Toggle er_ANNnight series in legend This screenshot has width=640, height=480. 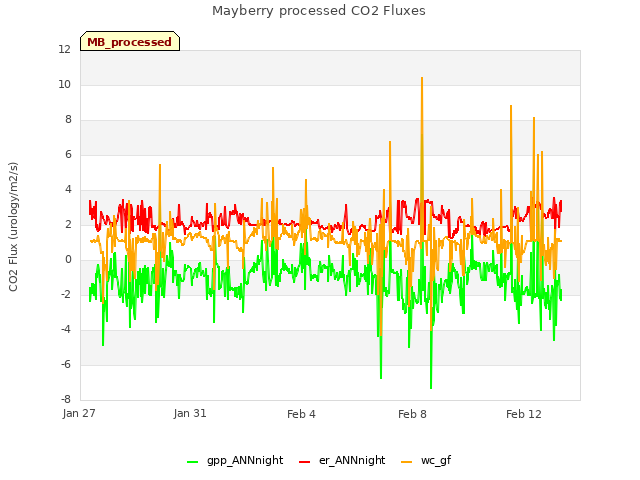342,460
